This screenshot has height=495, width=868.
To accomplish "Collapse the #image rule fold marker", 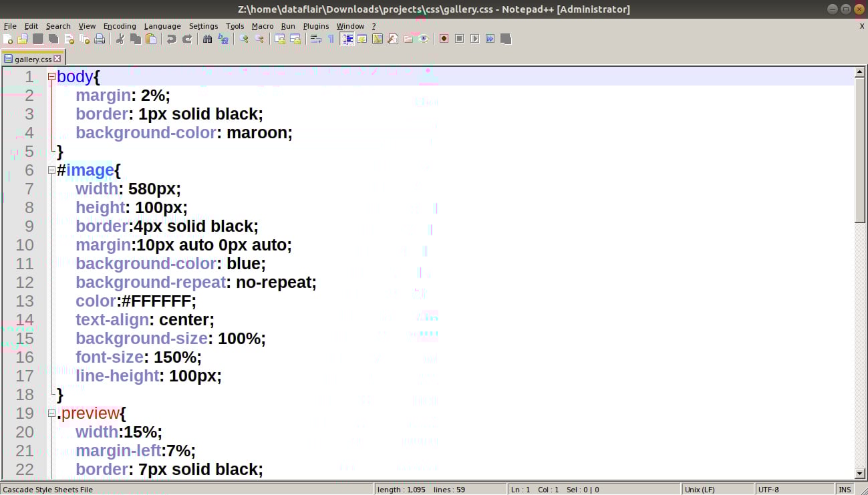I will 51,170.
